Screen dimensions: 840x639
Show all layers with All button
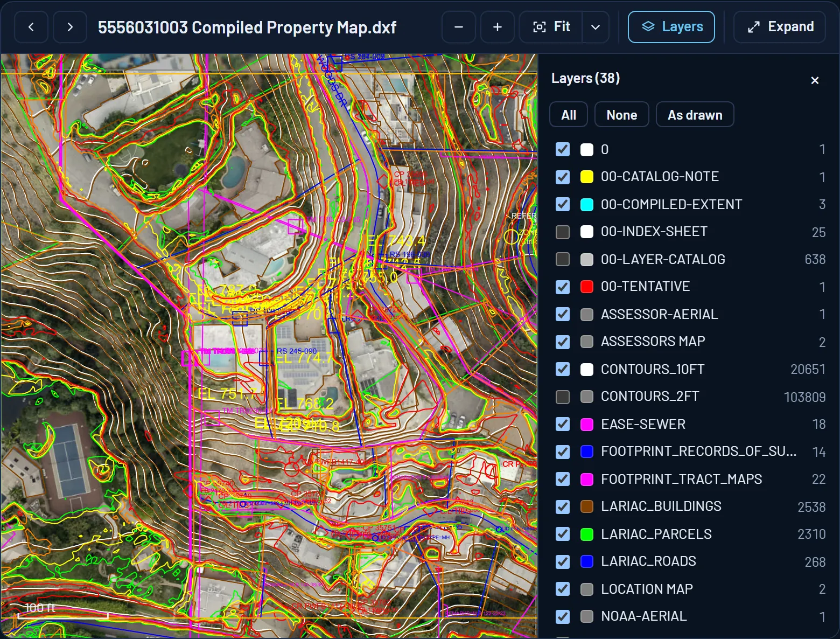pos(569,115)
